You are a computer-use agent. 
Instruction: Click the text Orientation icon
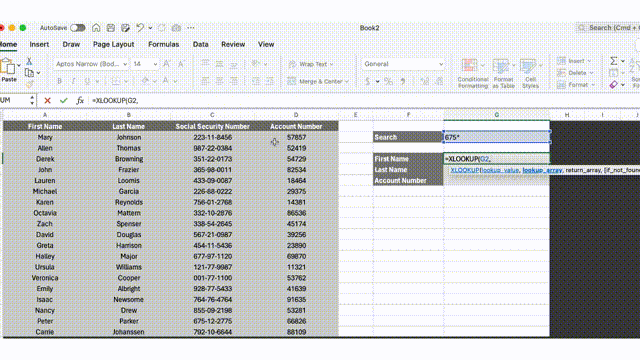pos(256,64)
